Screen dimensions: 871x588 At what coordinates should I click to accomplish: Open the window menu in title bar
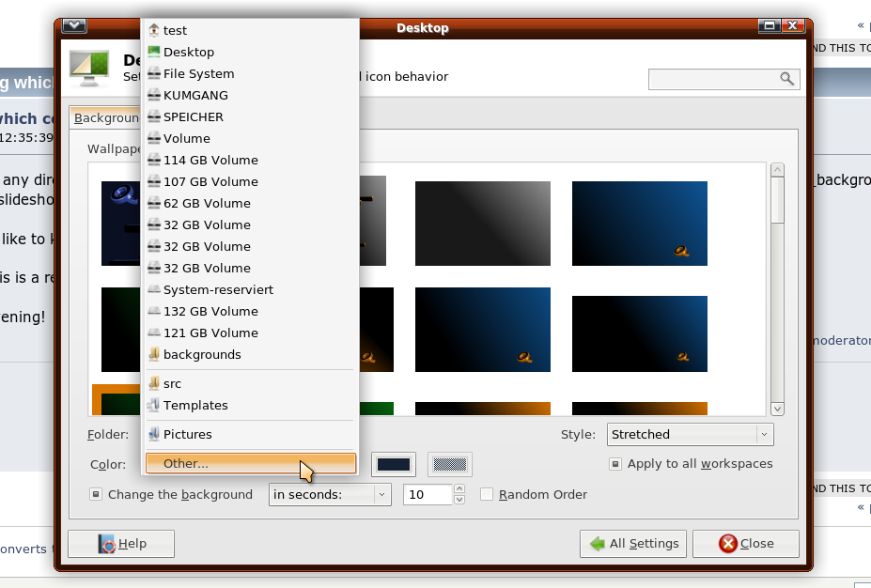pyautogui.click(x=75, y=27)
